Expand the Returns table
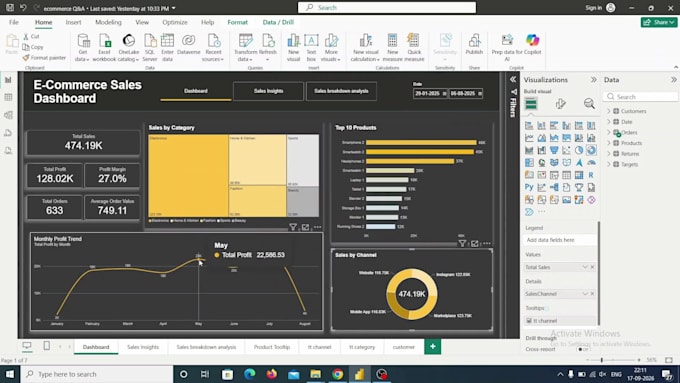The width and height of the screenshot is (680, 383). (x=609, y=154)
